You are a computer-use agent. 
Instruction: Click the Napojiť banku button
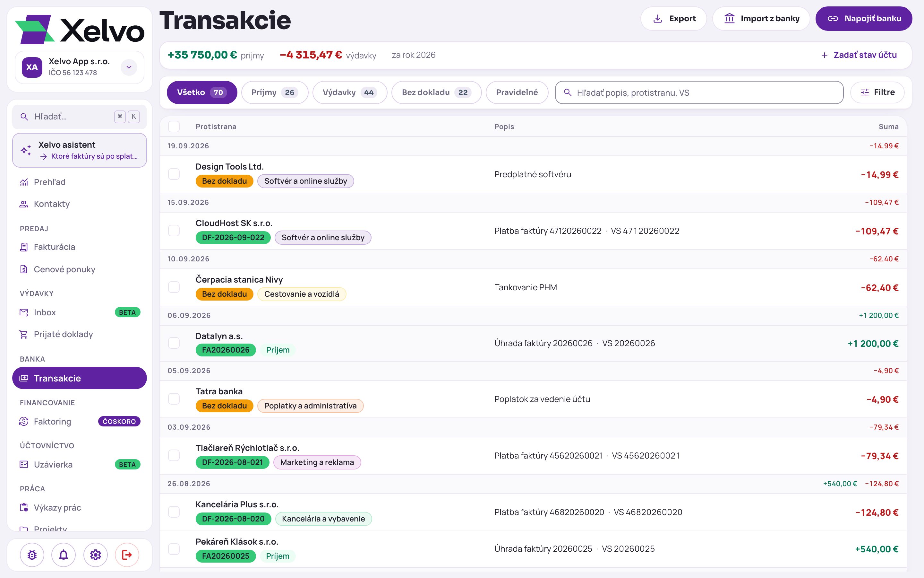click(x=864, y=19)
